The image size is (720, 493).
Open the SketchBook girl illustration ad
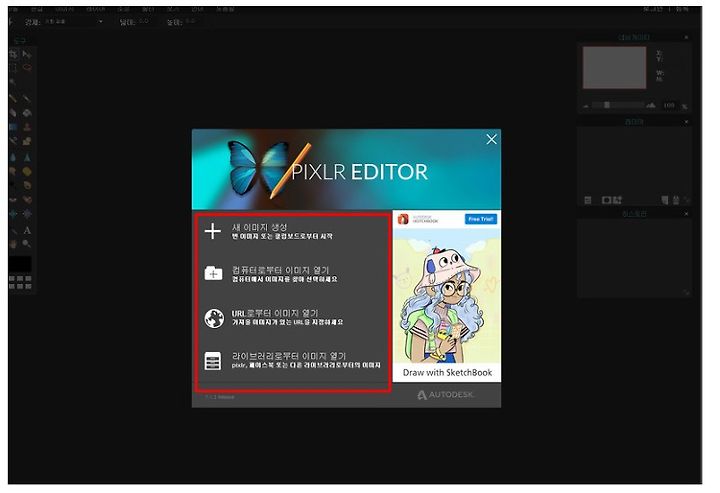tap(447, 296)
